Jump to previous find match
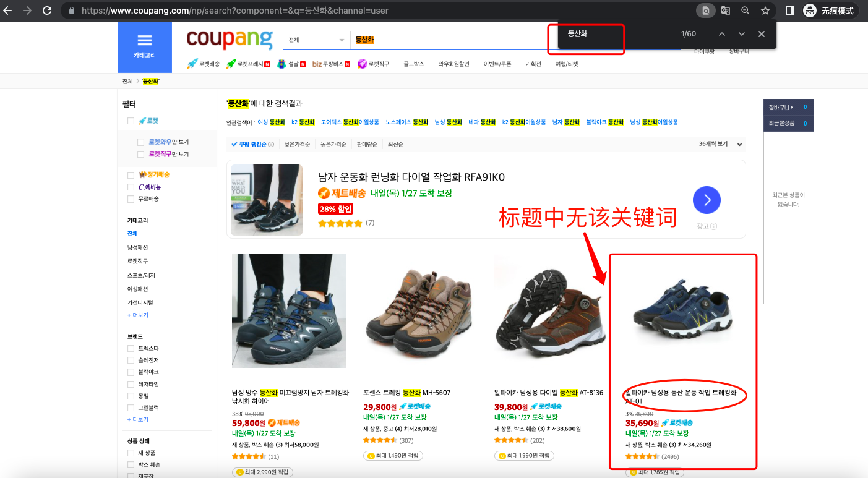The width and height of the screenshot is (868, 478). pyautogui.click(x=722, y=34)
